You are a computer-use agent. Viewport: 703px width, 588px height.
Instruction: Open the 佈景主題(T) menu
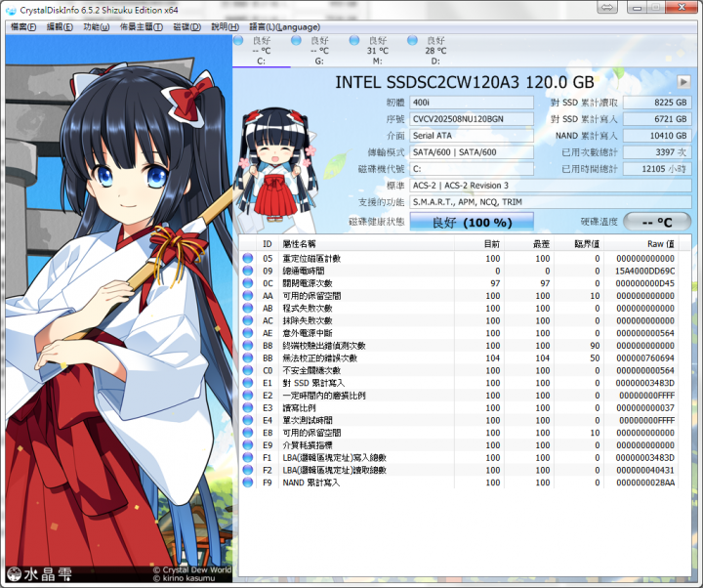click(x=142, y=27)
